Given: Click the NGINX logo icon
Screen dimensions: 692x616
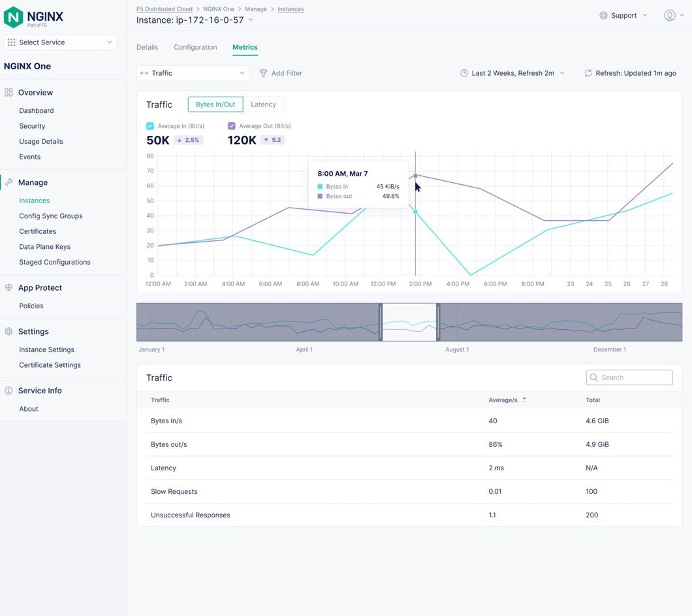Looking at the screenshot, I should click(x=14, y=18).
